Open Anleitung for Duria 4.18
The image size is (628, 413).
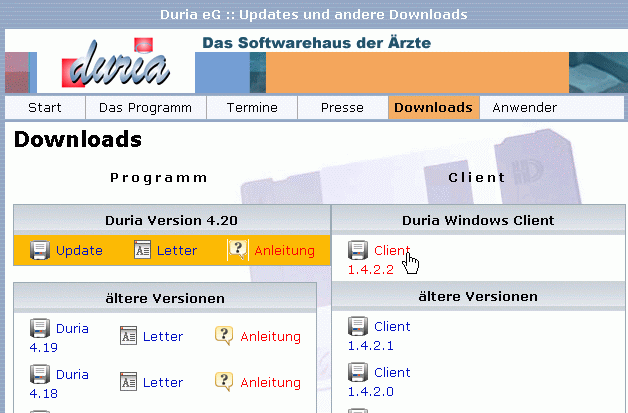tap(270, 383)
